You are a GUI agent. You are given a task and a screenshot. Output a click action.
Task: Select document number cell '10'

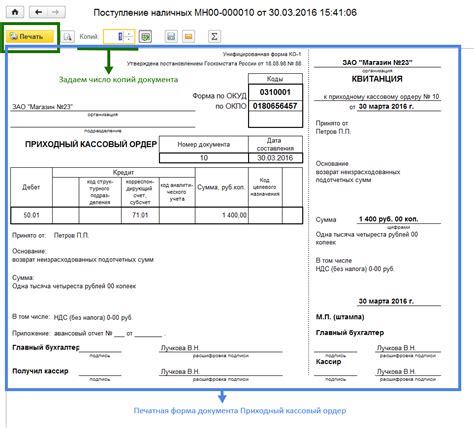(204, 158)
